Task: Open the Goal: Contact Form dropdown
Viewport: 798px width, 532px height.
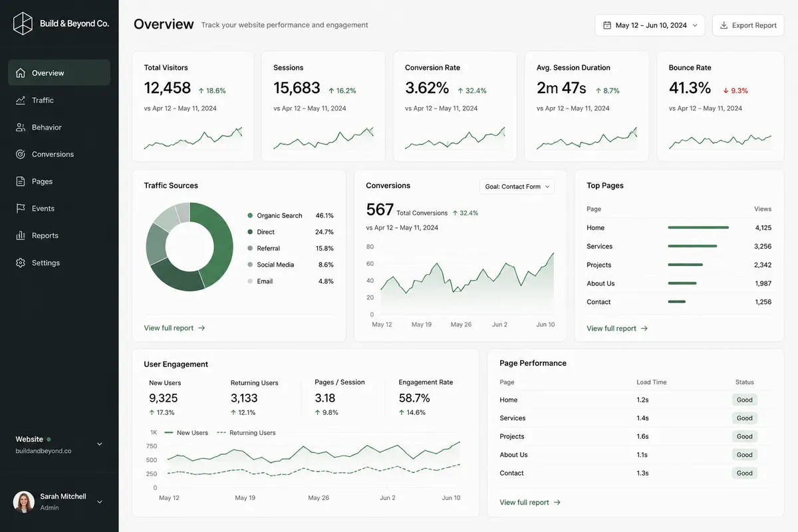Action: 517,187
